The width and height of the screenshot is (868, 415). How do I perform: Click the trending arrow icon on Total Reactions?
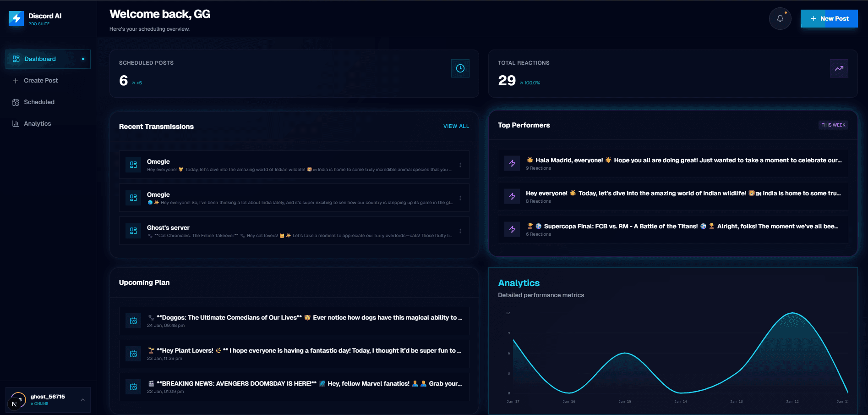tap(839, 68)
